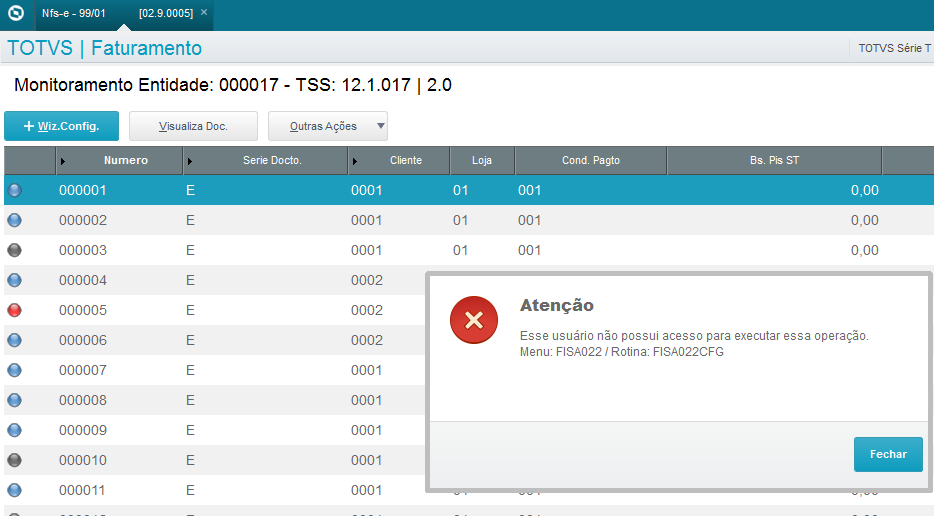Click Menu FISA022 routine text in dialog

(622, 352)
